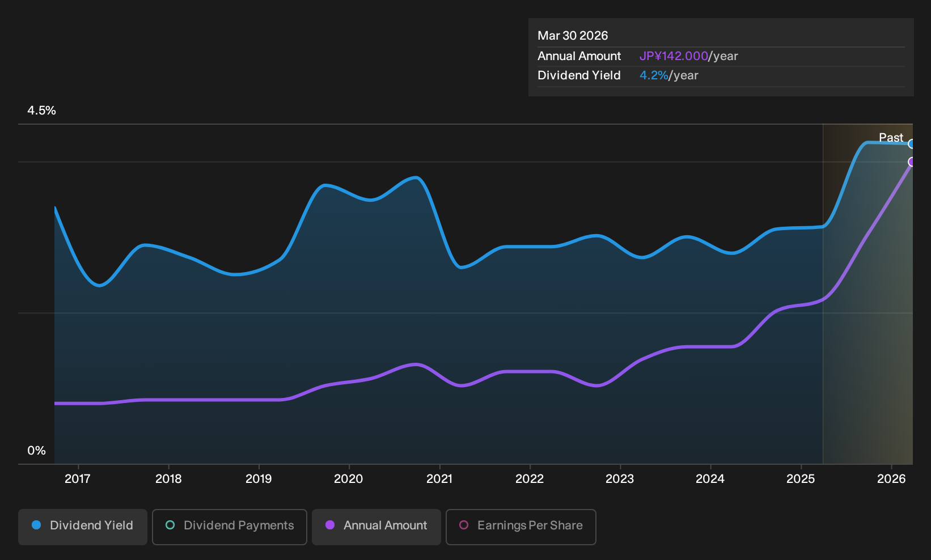
Task: Click the 0% y-axis label
Action: [36, 451]
